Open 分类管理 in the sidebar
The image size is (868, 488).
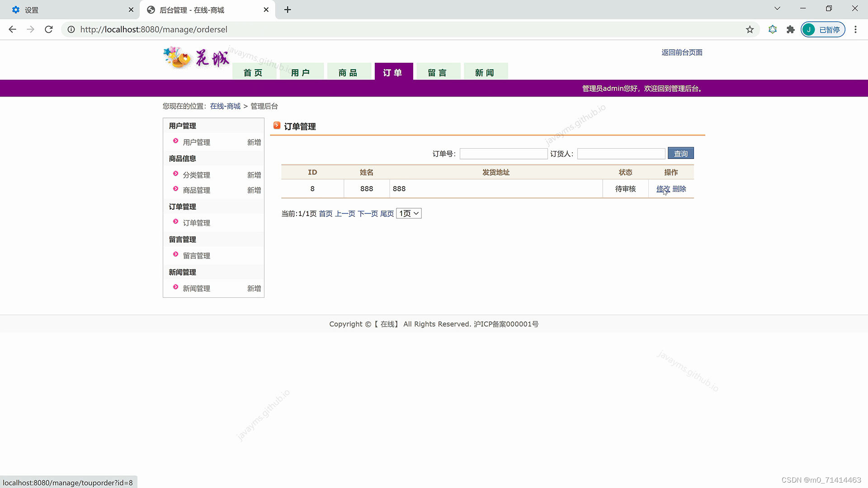click(196, 175)
